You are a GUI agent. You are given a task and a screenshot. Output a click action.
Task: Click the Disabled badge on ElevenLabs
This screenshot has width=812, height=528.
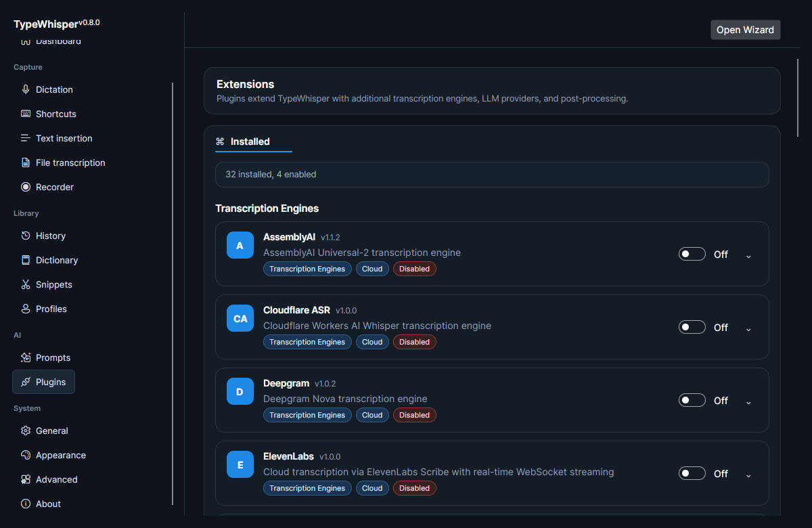pyautogui.click(x=414, y=488)
